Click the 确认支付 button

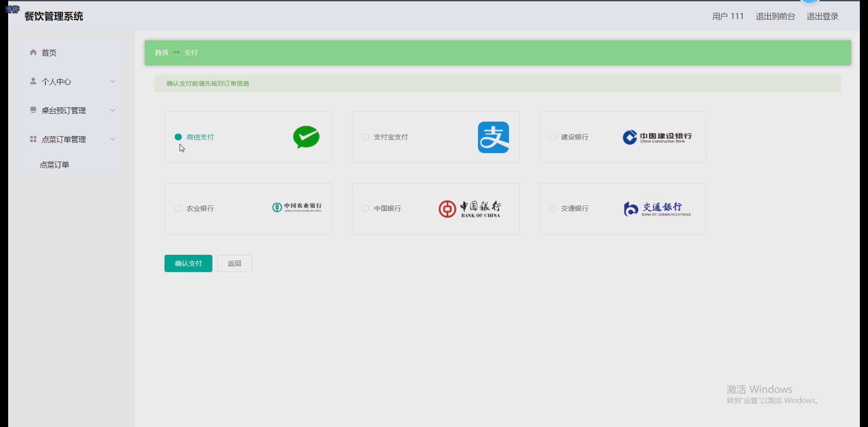coord(188,263)
